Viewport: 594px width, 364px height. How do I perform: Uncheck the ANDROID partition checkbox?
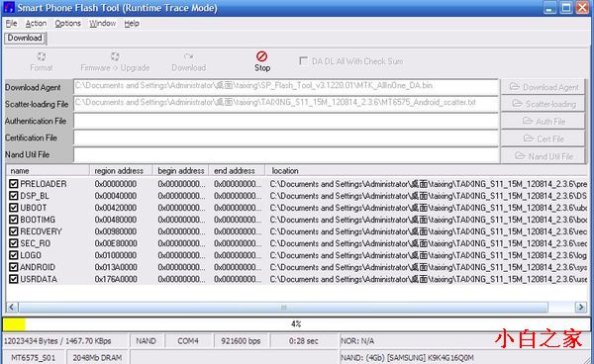[14, 267]
